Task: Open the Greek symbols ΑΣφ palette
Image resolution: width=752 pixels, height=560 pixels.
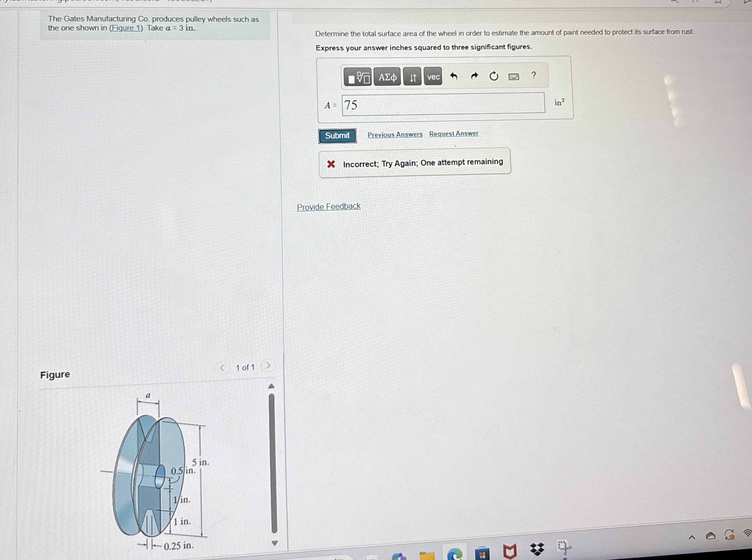Action: pos(387,77)
